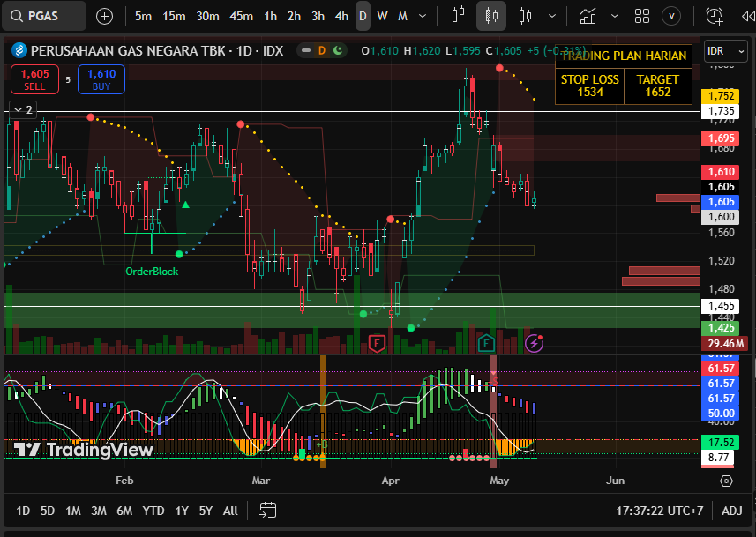Set date range to 1M
Viewport: 756px width, 537px height.
[x=73, y=511]
